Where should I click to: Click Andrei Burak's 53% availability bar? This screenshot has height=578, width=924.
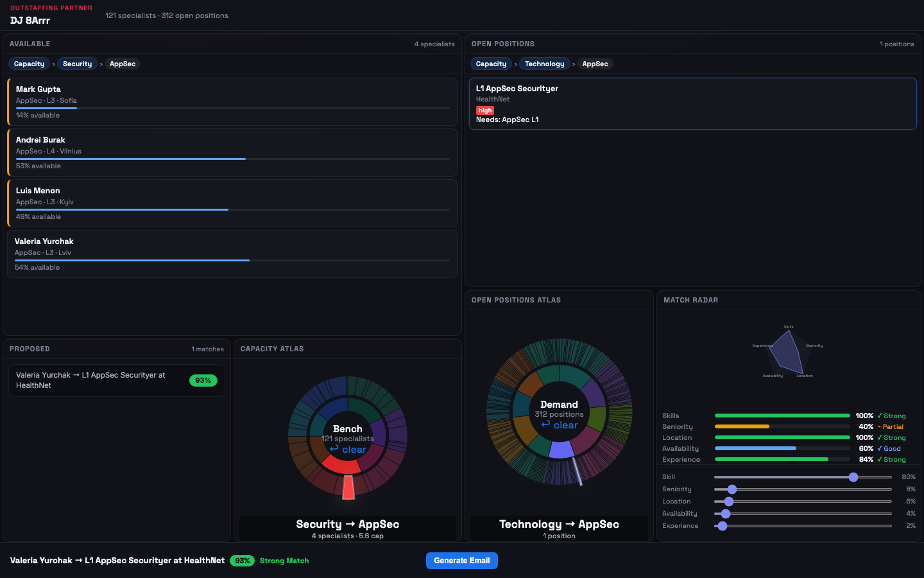click(233, 159)
